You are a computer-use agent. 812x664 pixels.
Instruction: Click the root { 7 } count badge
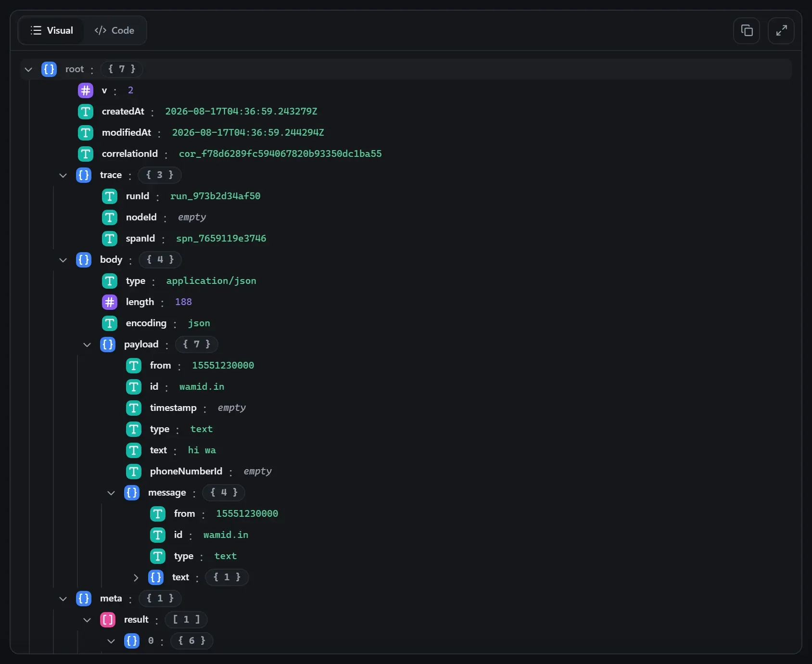(x=122, y=69)
